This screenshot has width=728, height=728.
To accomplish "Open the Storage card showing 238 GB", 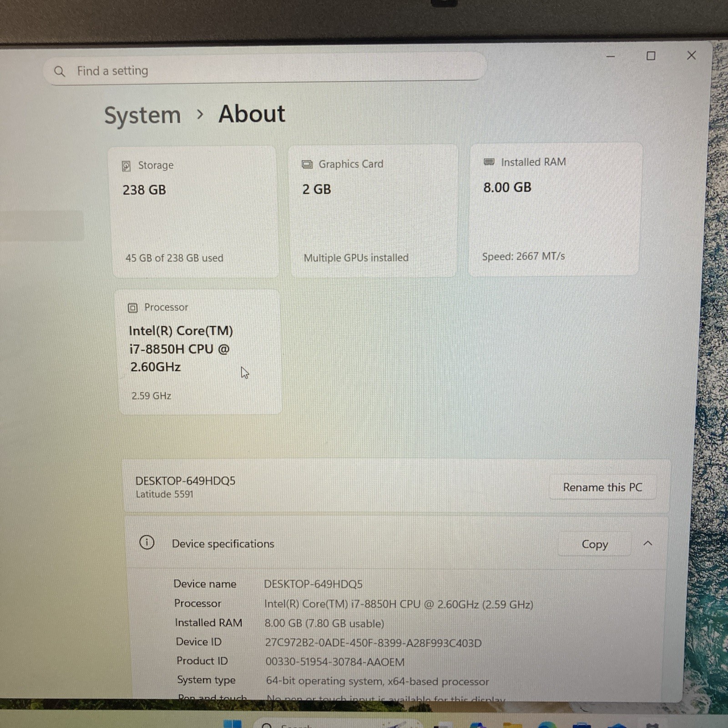I will pyautogui.click(x=194, y=212).
